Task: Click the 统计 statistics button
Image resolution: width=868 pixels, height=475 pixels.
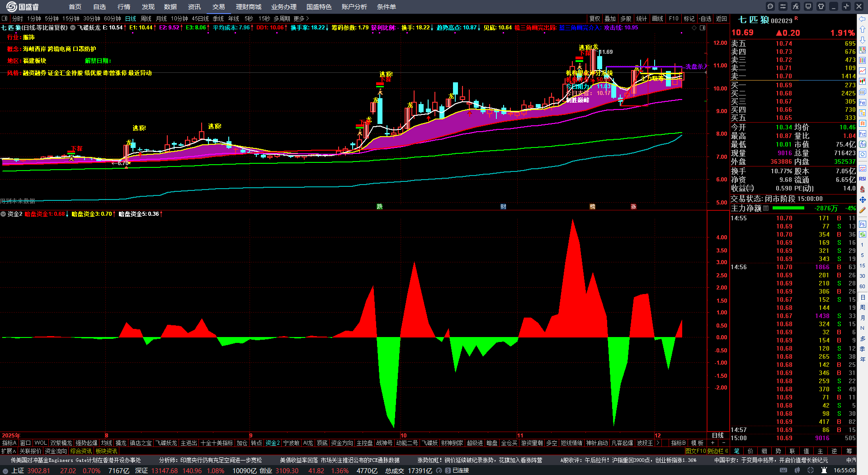Action: coord(642,19)
